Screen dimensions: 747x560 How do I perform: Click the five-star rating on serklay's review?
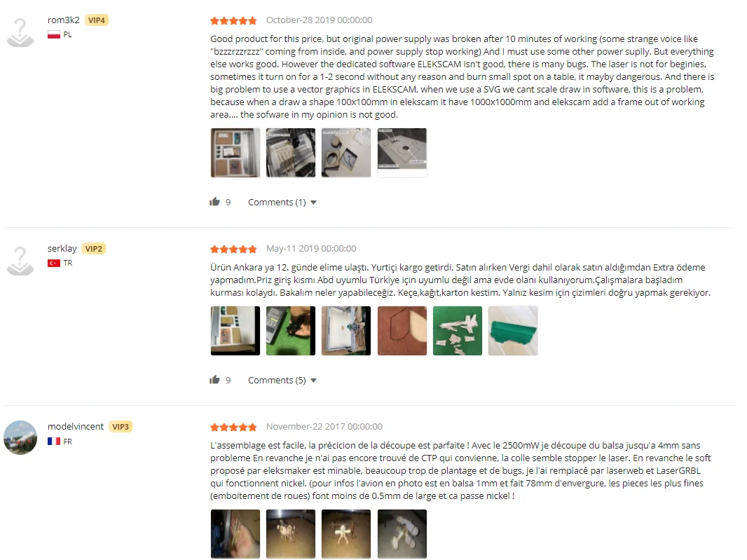point(233,249)
